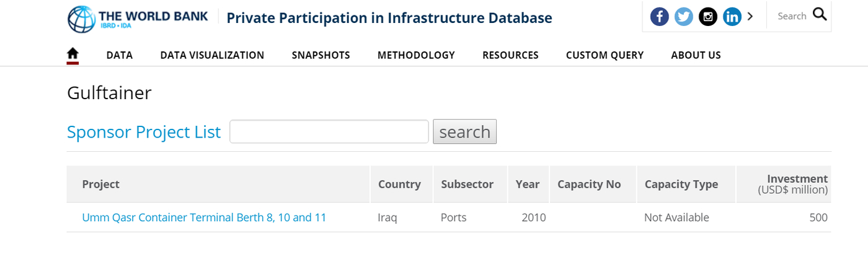Open the World Bank logo link

(x=138, y=19)
